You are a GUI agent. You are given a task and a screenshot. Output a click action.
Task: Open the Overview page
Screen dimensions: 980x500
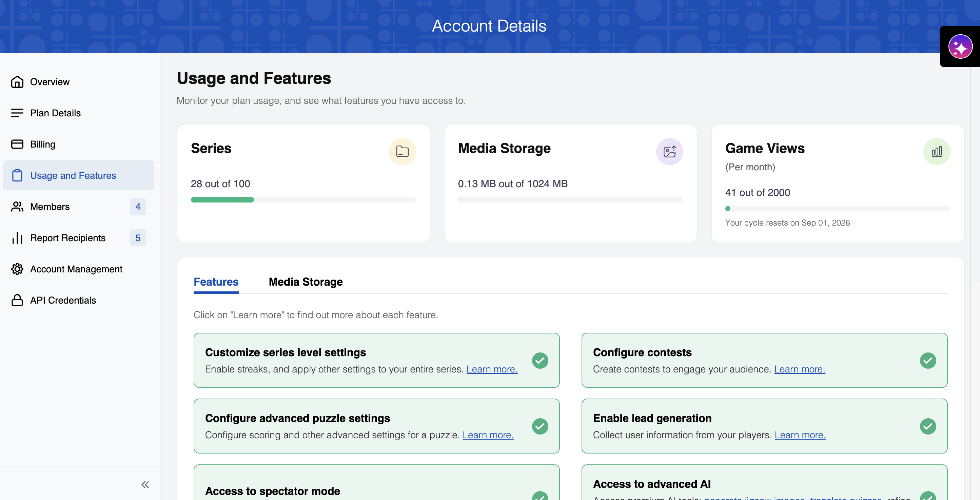79,82
